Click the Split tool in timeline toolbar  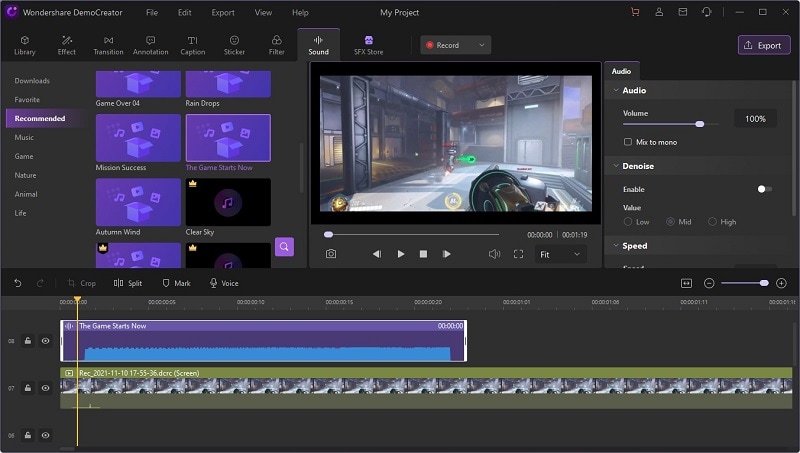[x=127, y=283]
